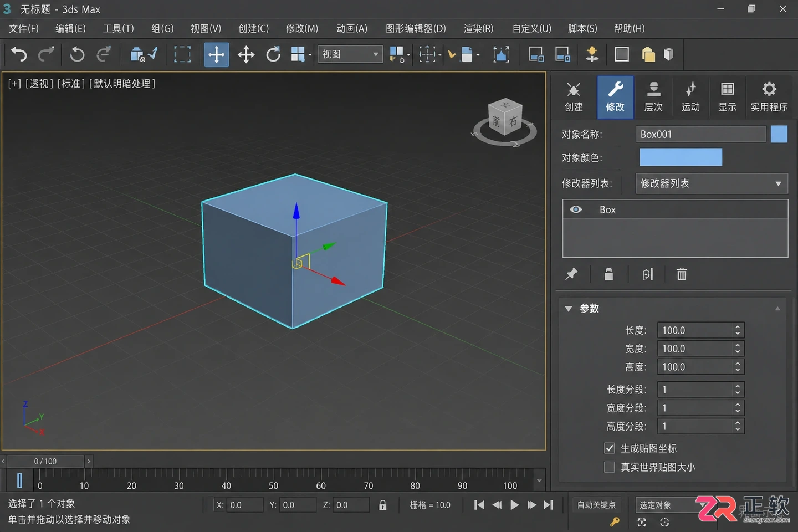
Task: Switch to the 运动 panel tab
Action: [690, 98]
